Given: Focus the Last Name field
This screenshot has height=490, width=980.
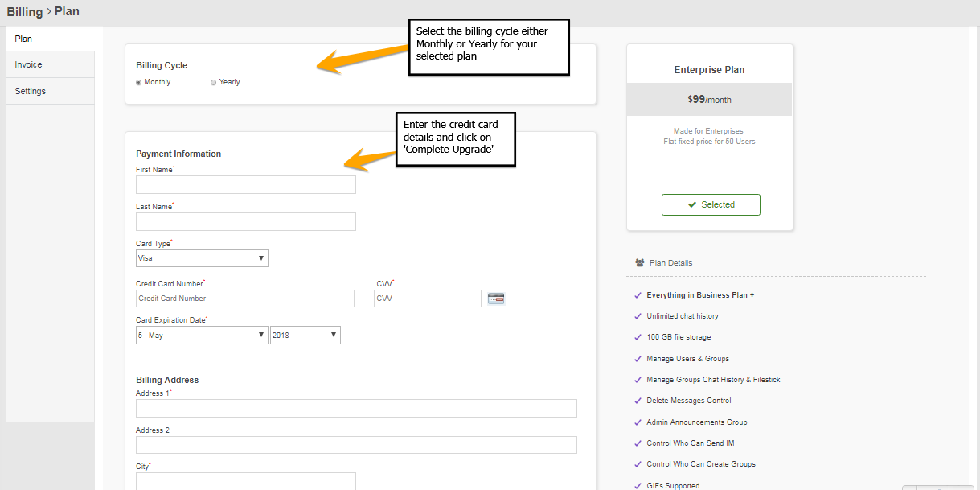Looking at the screenshot, I should point(246,222).
